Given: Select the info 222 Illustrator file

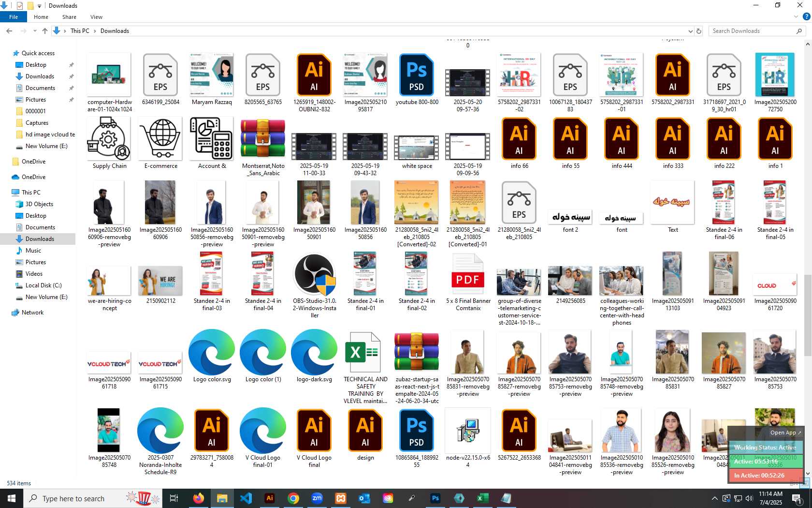Looking at the screenshot, I should (x=724, y=143).
